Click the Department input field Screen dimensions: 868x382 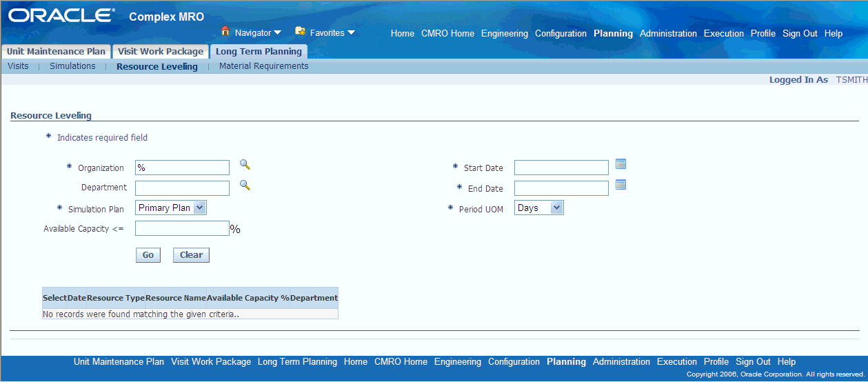point(182,188)
